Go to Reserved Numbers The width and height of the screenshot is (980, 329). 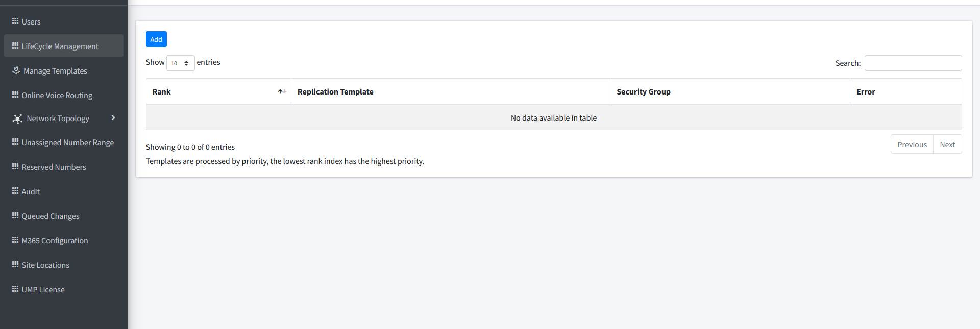[54, 167]
